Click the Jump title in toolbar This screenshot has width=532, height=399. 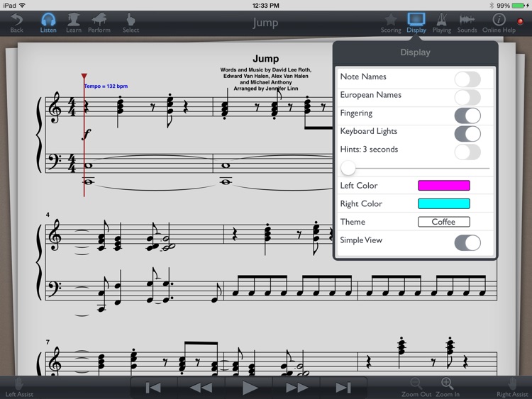coord(265,23)
